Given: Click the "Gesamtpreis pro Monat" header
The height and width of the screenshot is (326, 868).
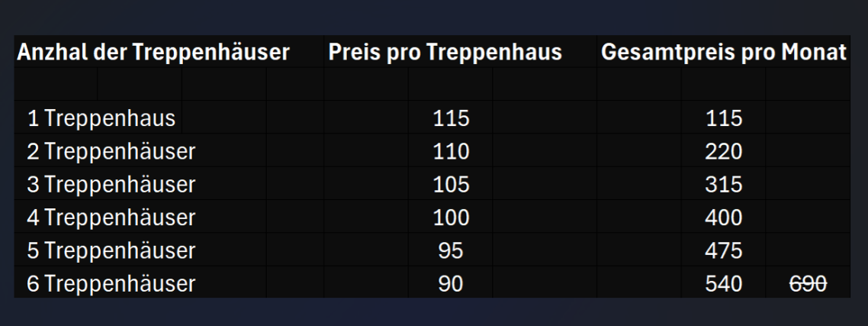Looking at the screenshot, I should click(723, 53).
